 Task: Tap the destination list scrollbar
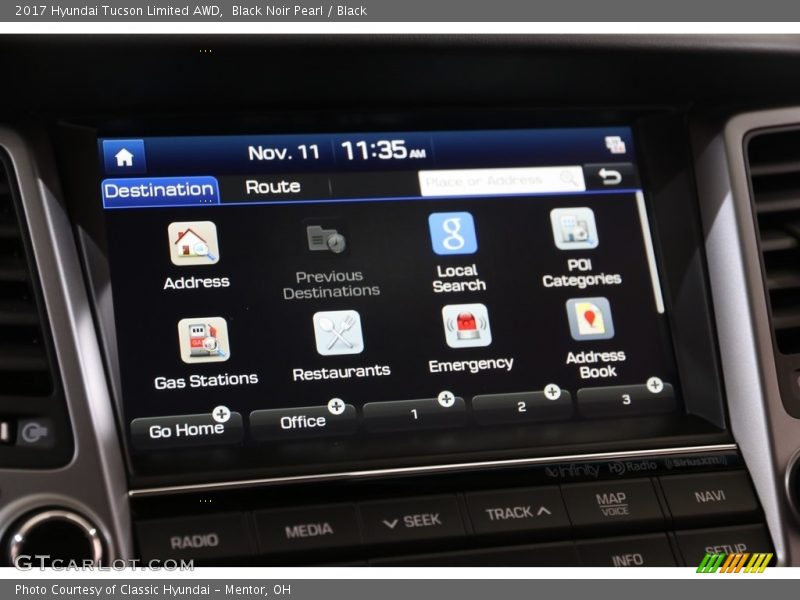click(x=652, y=253)
